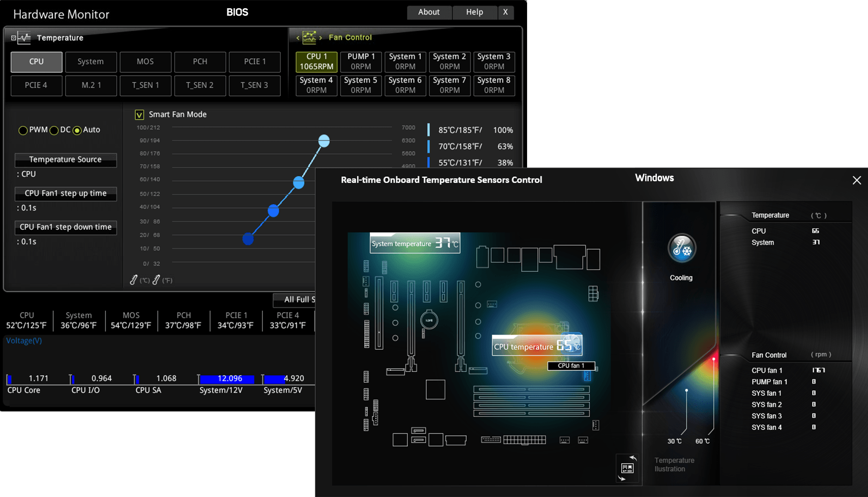The image size is (868, 497).
Task: Select the Auto radio button
Action: pyautogui.click(x=77, y=130)
